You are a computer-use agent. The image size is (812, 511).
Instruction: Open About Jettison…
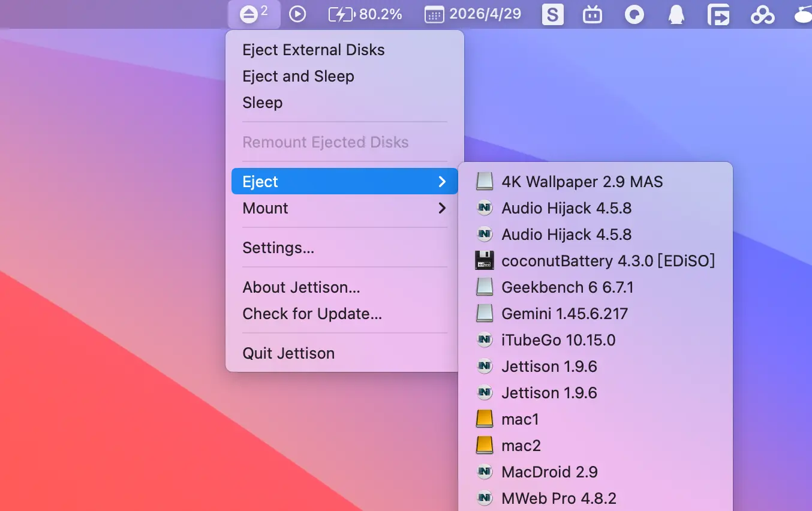click(x=345, y=287)
